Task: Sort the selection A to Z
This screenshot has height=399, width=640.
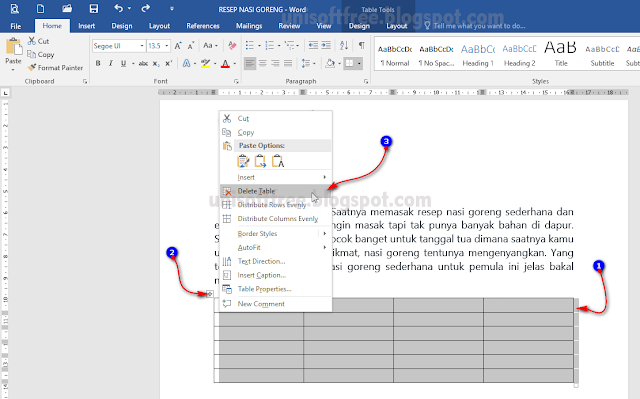Action: 344,45
